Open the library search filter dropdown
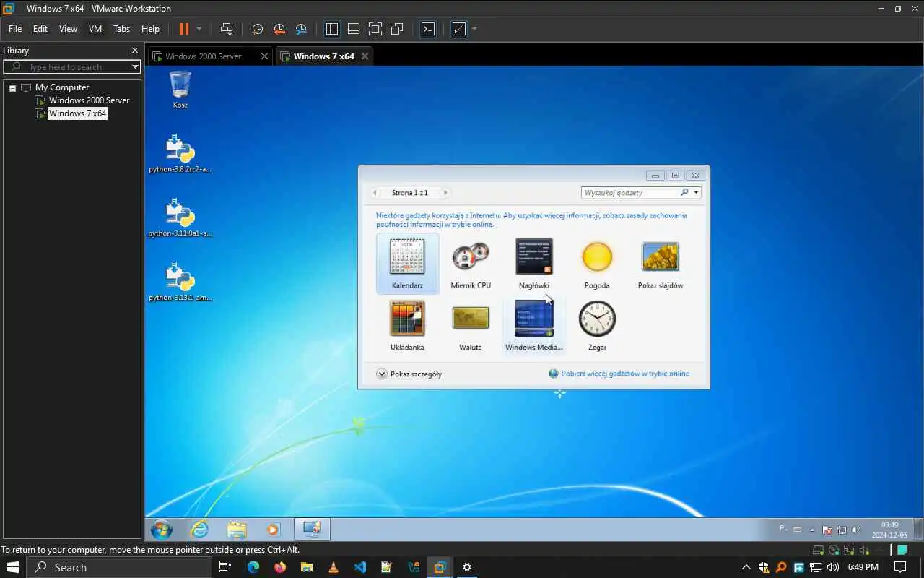 pos(135,66)
